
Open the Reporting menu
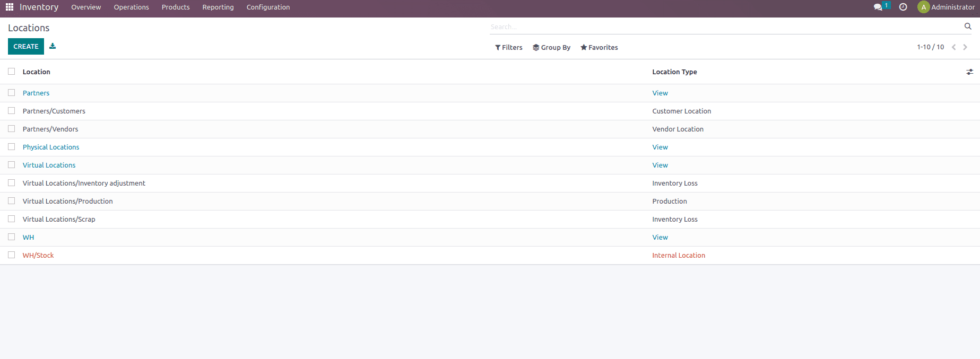coord(218,7)
